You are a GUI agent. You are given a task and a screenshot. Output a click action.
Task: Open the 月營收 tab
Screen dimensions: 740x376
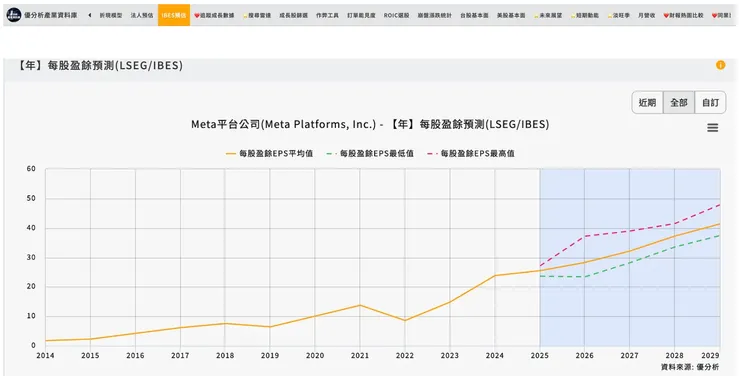click(x=647, y=16)
